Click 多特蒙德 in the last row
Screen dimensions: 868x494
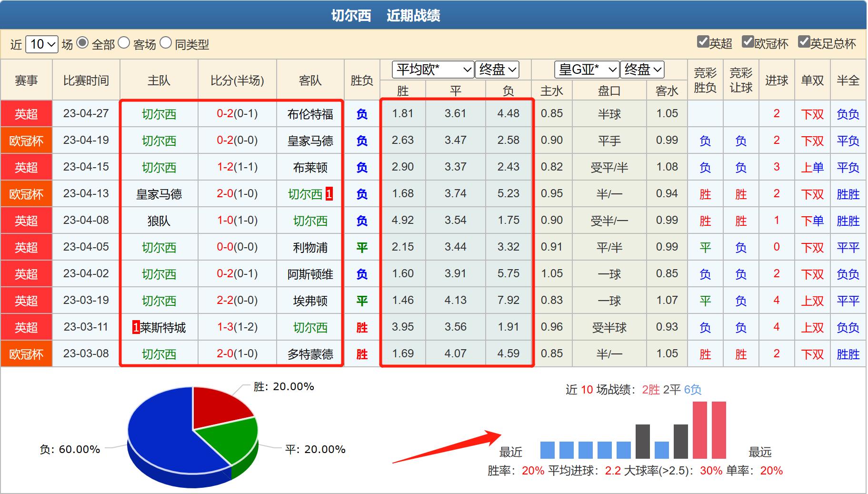pyautogui.click(x=310, y=354)
